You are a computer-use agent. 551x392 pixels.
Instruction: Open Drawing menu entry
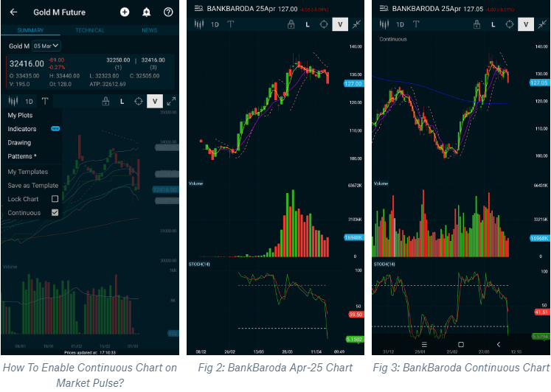coord(19,142)
